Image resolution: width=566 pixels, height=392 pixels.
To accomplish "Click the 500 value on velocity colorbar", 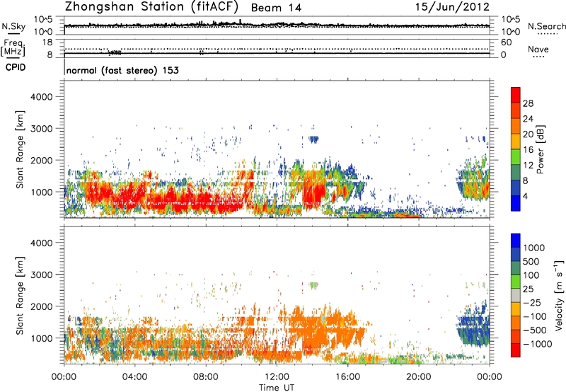I will [x=533, y=262].
